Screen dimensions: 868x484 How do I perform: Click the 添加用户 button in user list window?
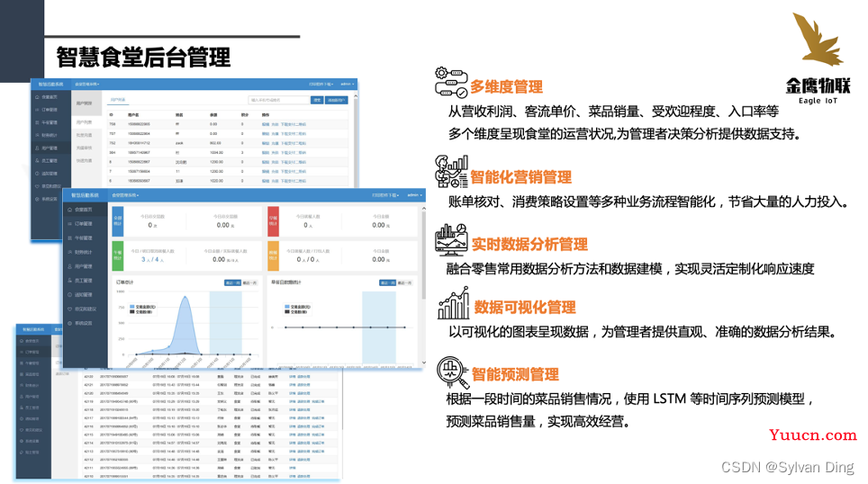click(336, 100)
